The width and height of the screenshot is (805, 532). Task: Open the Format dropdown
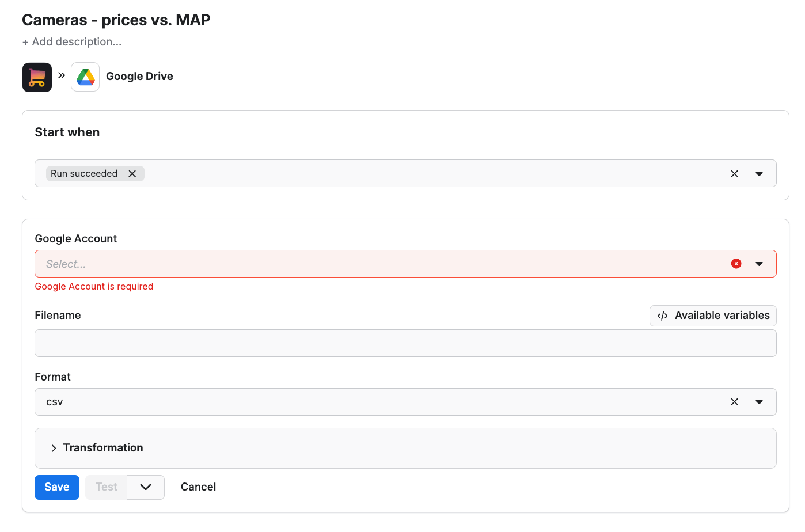(x=759, y=401)
